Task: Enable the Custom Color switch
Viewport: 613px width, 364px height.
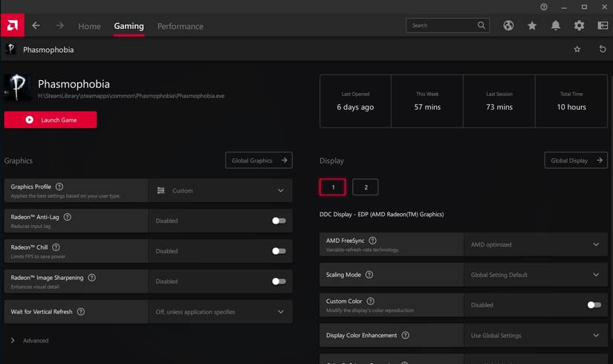Action: click(594, 305)
